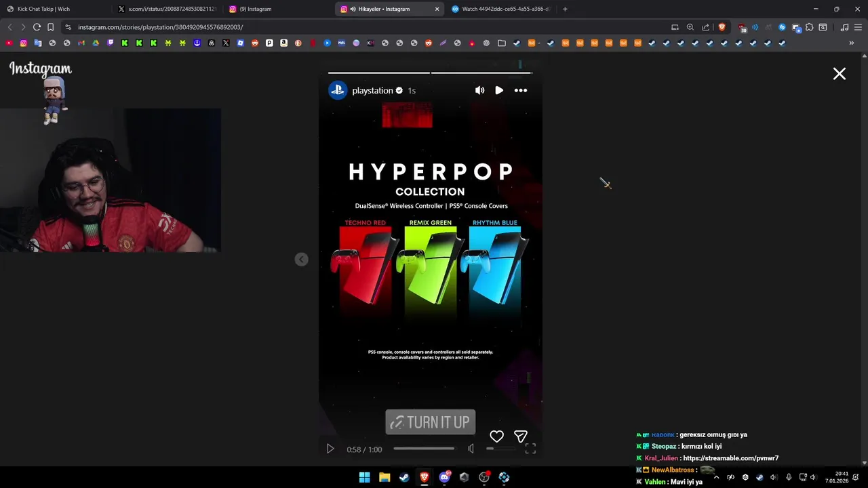868x488 pixels.
Task: Click the Instagram logo
Action: pyautogui.click(x=40, y=69)
